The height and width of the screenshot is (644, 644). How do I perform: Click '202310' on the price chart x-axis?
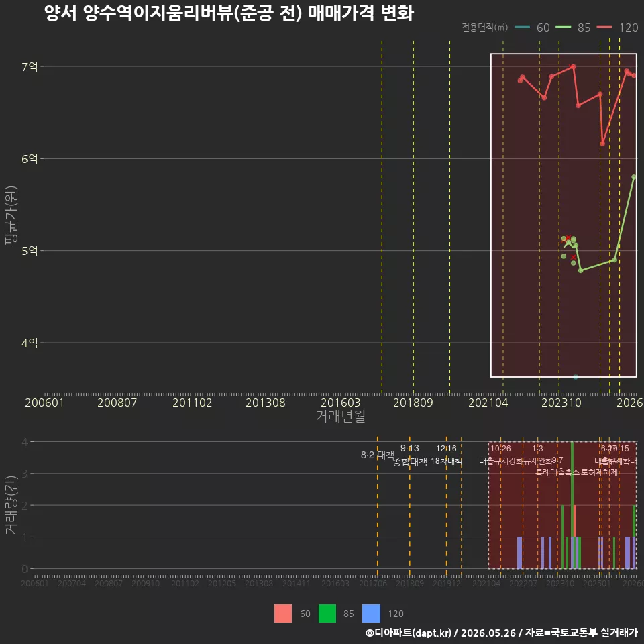(561, 402)
